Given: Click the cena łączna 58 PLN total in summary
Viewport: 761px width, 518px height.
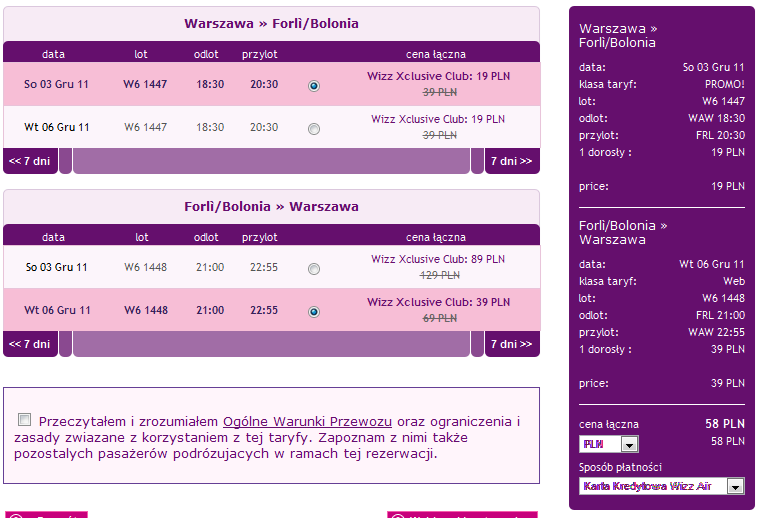Looking at the screenshot, I should tap(725, 424).
